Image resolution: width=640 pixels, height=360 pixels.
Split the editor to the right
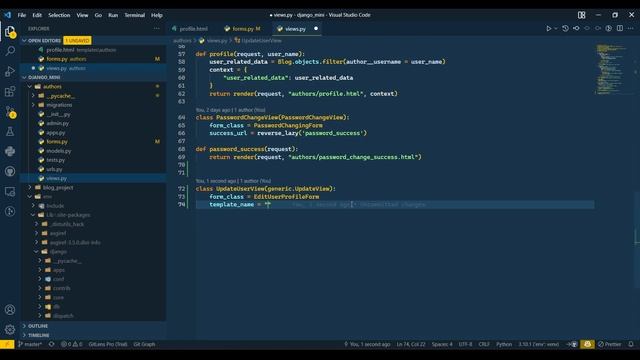620,29
